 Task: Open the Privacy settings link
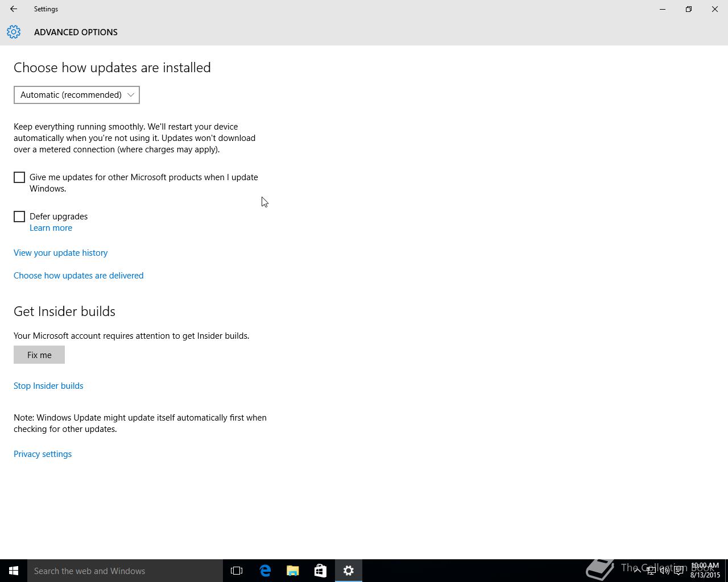(x=43, y=454)
